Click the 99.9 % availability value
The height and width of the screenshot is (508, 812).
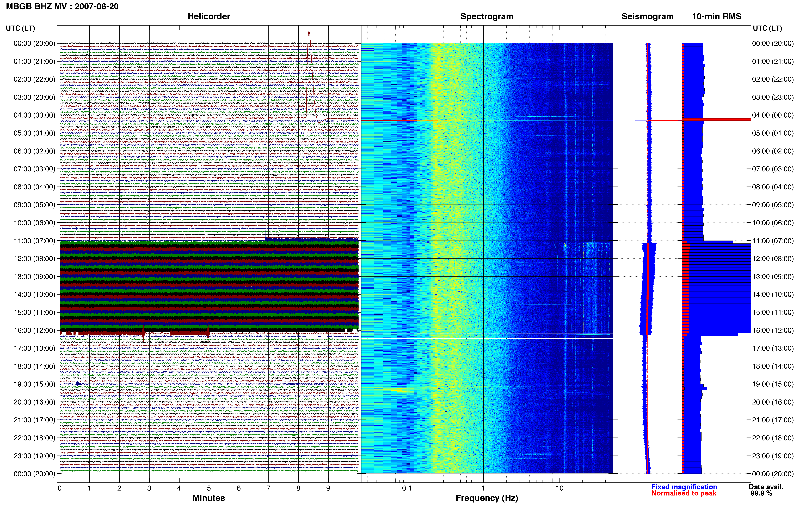(761, 493)
